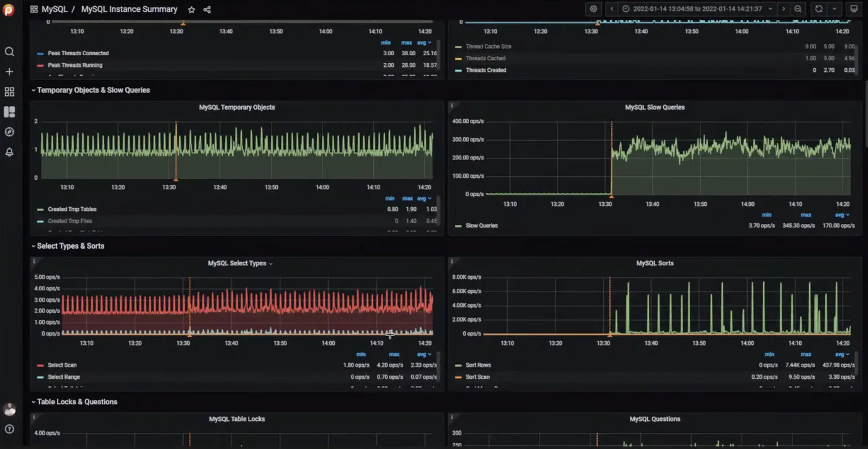The width and height of the screenshot is (868, 449).
Task: Open the Dashboards grid icon in sidebar
Action: (9, 92)
